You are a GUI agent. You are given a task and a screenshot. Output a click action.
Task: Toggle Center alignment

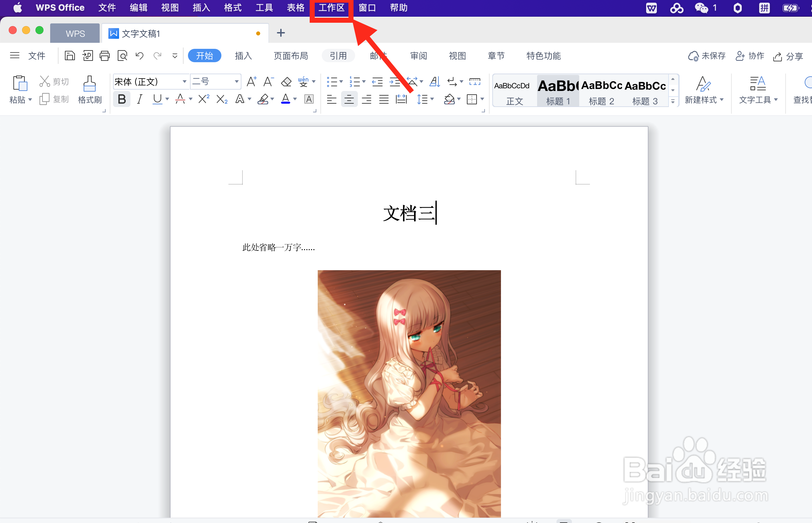click(x=349, y=99)
